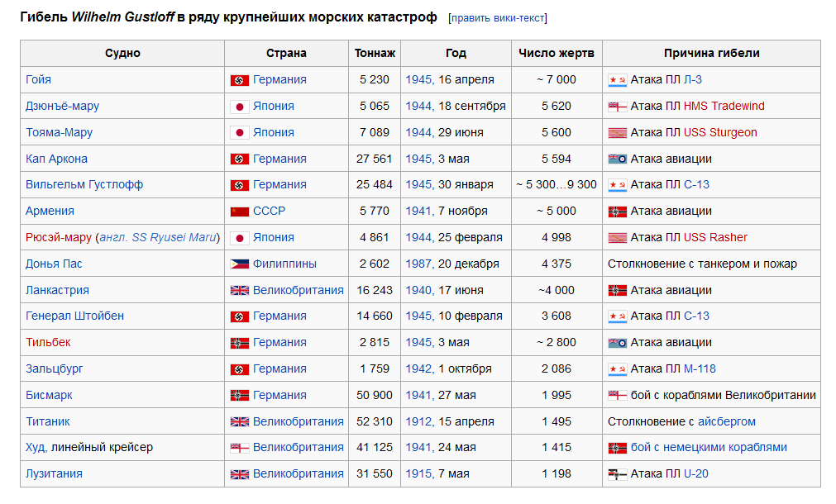
Task: Open the U-20 submarine link
Action: pos(695,473)
